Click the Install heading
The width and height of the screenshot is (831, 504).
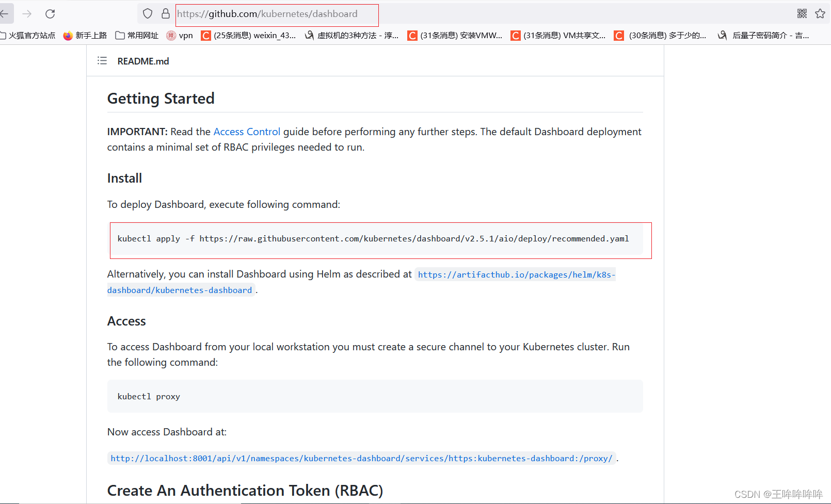tap(124, 178)
